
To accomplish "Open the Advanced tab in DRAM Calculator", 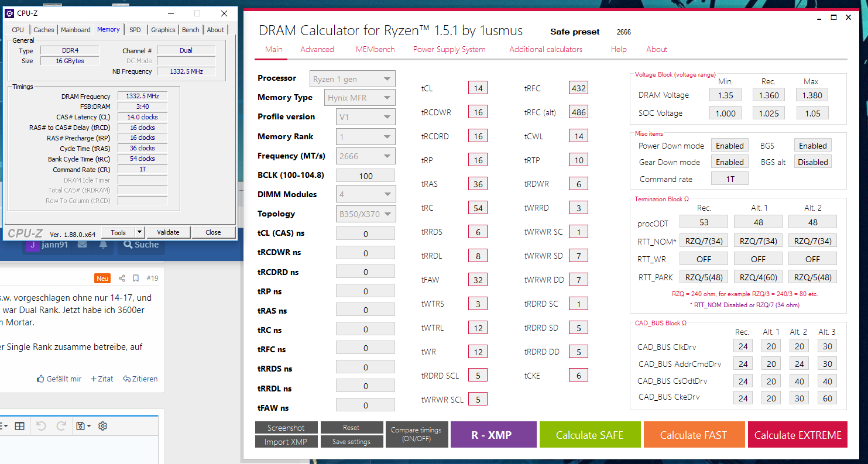I will 317,49.
